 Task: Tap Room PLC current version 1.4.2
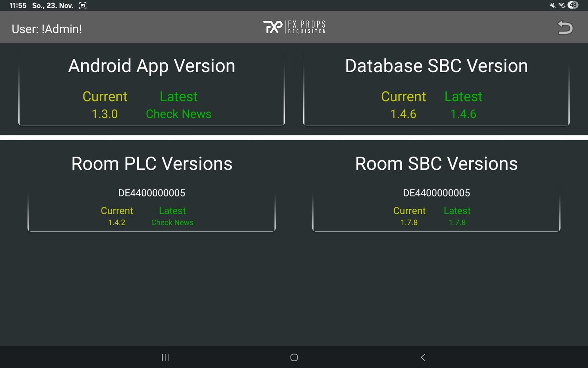[x=117, y=222]
